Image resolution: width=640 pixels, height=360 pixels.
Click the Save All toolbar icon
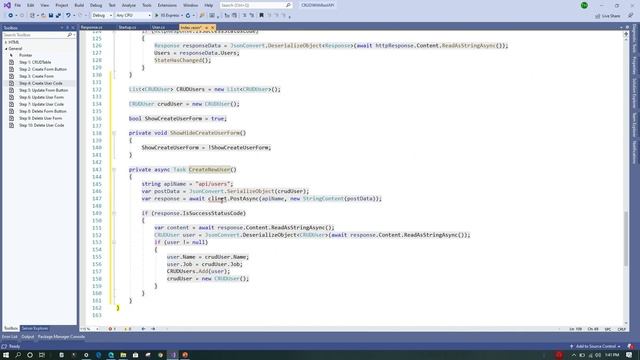(58, 16)
